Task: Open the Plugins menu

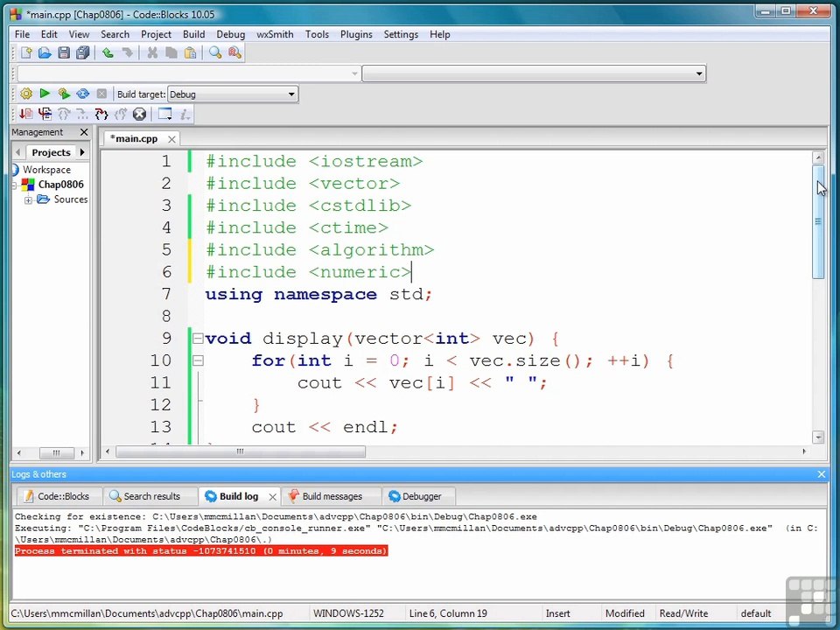Action: (x=356, y=34)
